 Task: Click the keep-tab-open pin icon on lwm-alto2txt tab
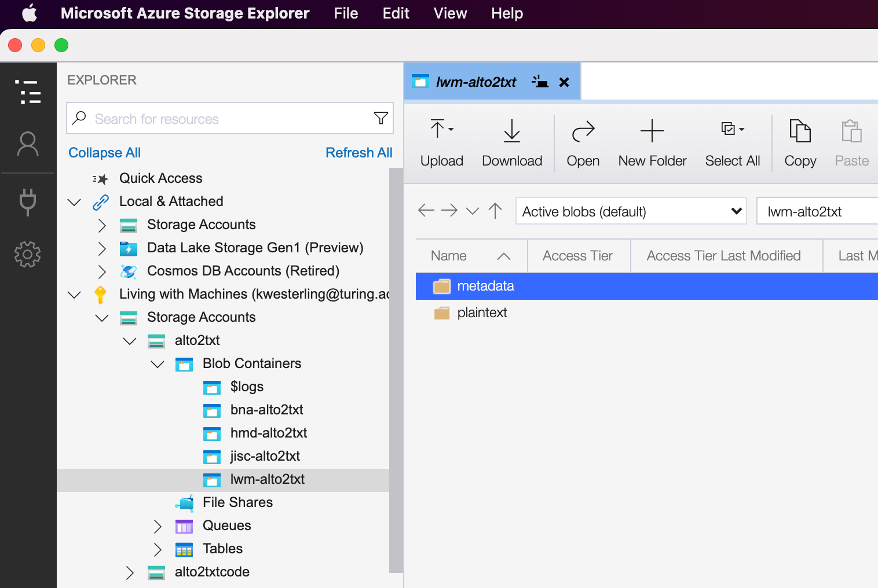pyautogui.click(x=540, y=82)
